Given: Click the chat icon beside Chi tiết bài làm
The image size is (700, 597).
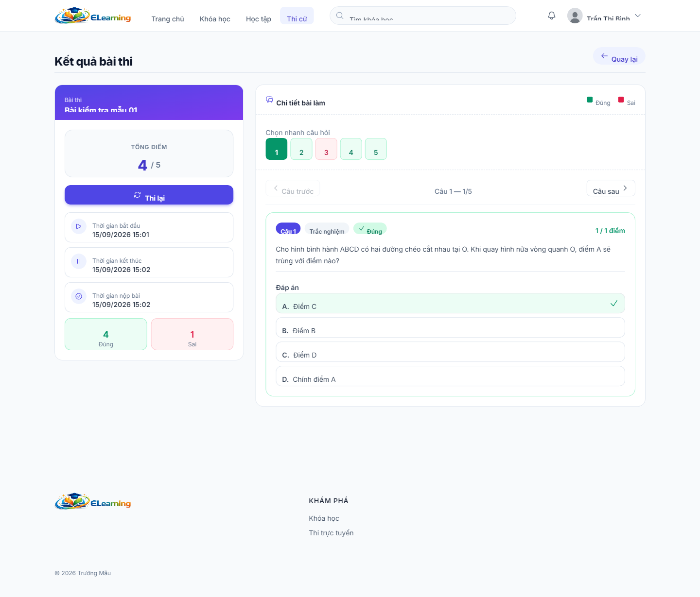Looking at the screenshot, I should tap(269, 100).
